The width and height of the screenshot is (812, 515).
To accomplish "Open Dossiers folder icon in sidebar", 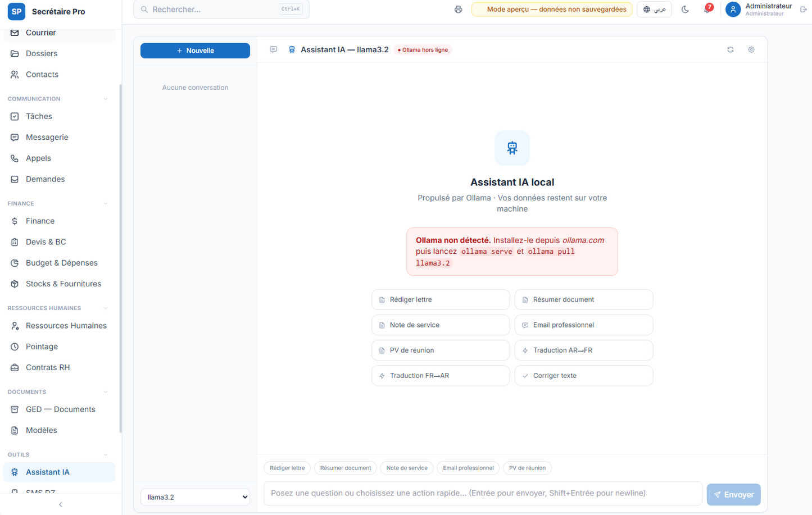I will (x=15, y=53).
